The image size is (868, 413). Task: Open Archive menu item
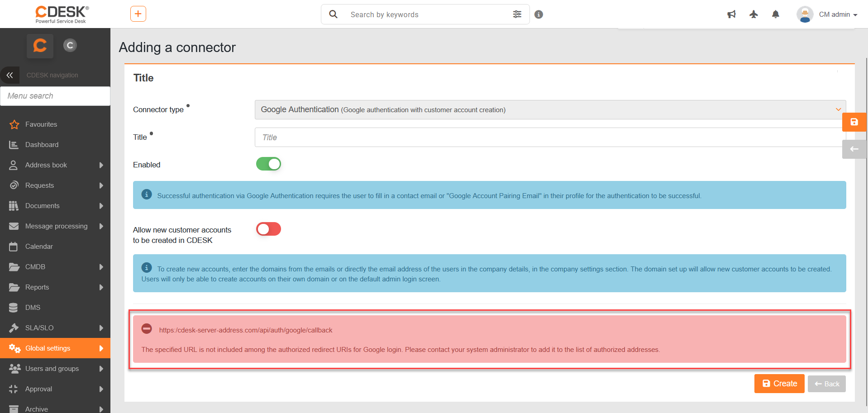(x=55, y=408)
